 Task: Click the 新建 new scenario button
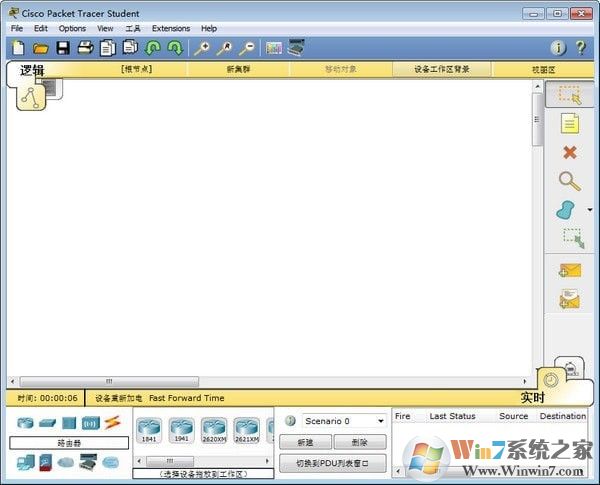coord(305,442)
